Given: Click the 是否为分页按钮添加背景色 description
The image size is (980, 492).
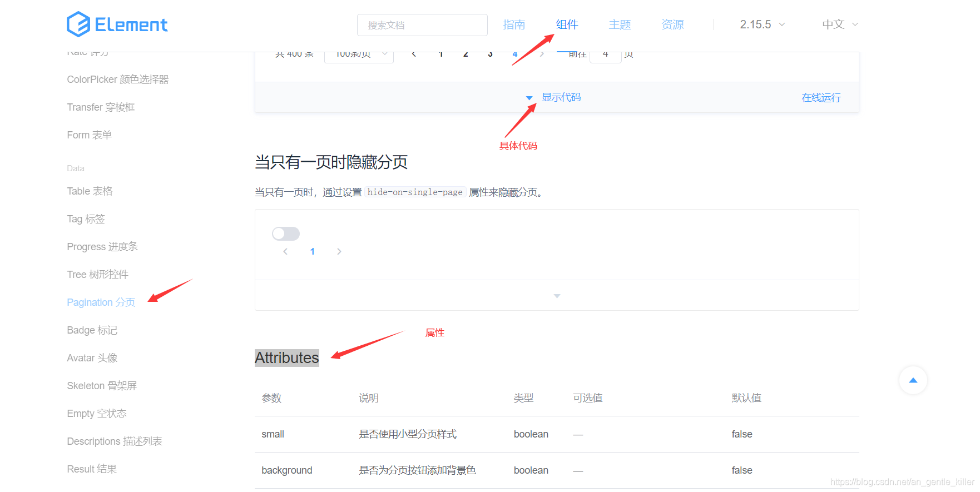Looking at the screenshot, I should point(417,470).
